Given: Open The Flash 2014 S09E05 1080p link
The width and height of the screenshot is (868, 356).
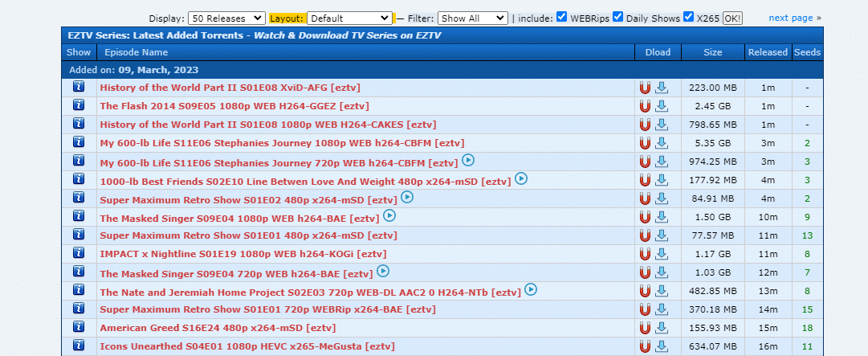Looking at the screenshot, I should (x=234, y=106).
